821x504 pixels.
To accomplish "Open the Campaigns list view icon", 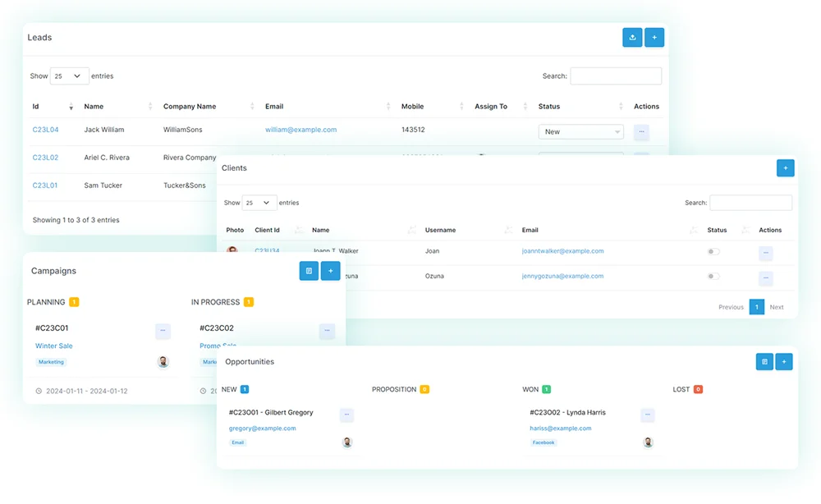I will point(309,271).
